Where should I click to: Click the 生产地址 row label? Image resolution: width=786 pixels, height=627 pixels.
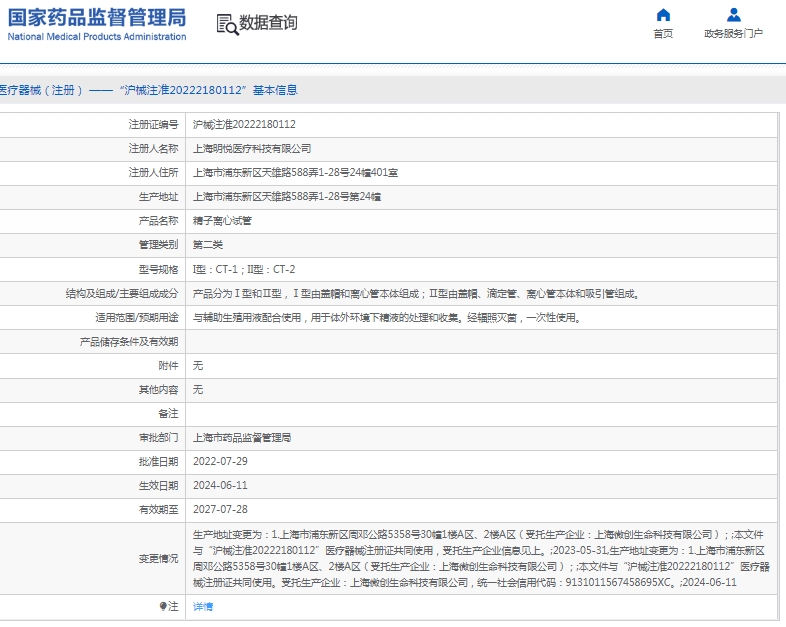(x=158, y=196)
